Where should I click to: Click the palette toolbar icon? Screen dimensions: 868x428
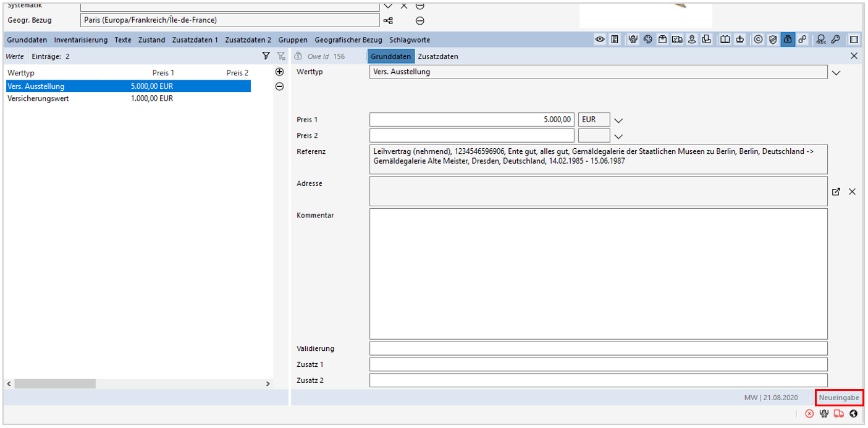click(x=648, y=39)
